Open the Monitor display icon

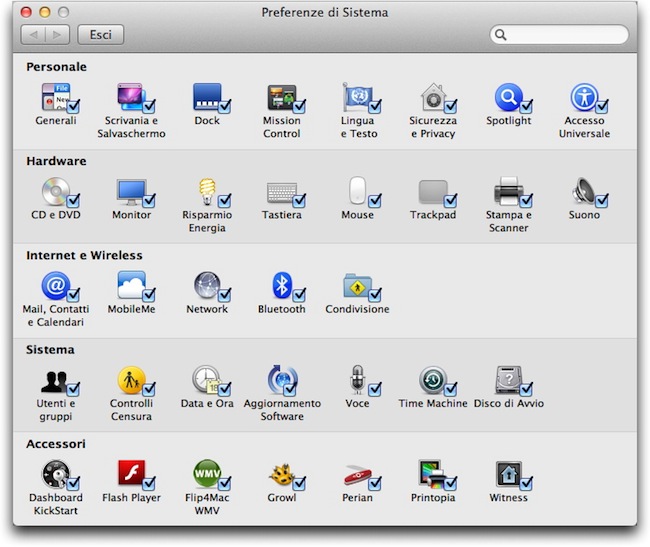pos(131,192)
